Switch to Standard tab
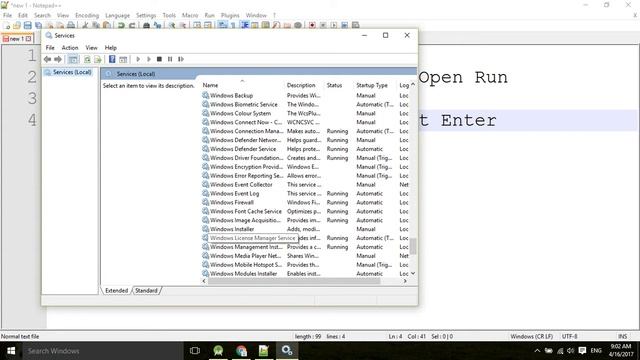 coord(146,291)
